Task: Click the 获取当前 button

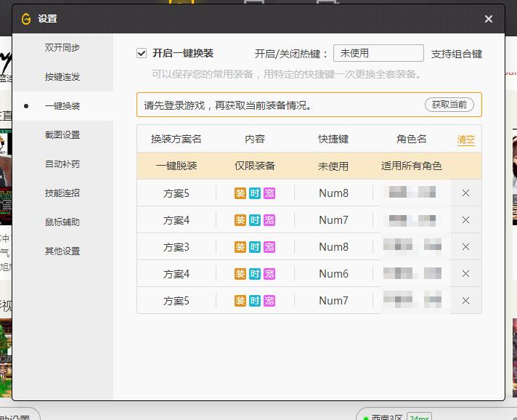Action: click(x=449, y=105)
